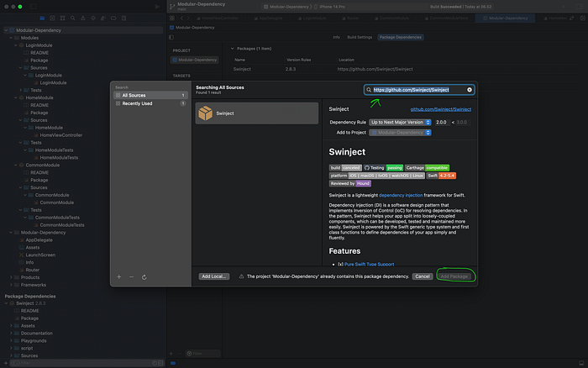Click the library plus icon in toolbar
Screen dimensions: 588x368
pyautogui.click(x=564, y=7)
